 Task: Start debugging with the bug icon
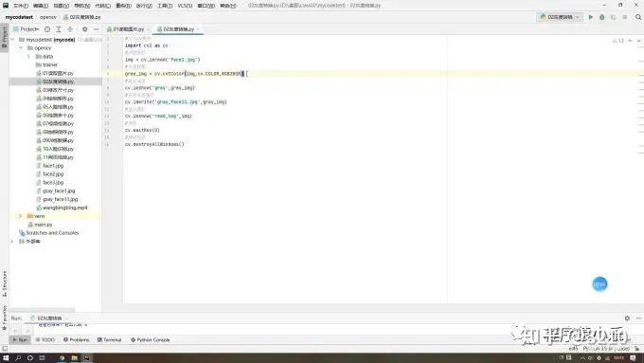pos(602,17)
